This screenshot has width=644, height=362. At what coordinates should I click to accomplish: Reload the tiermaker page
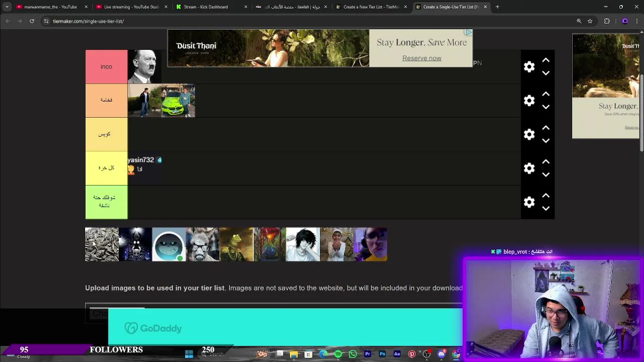click(x=32, y=21)
